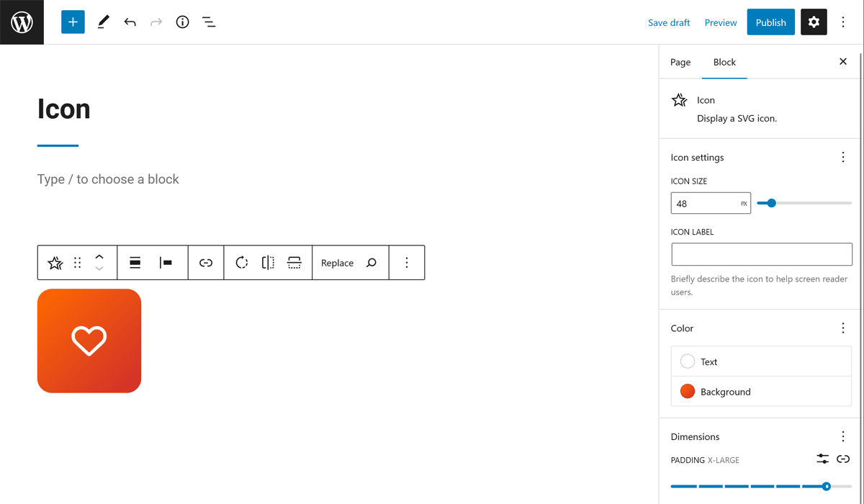The image size is (864, 504).
Task: Undo the last change
Action: (130, 22)
